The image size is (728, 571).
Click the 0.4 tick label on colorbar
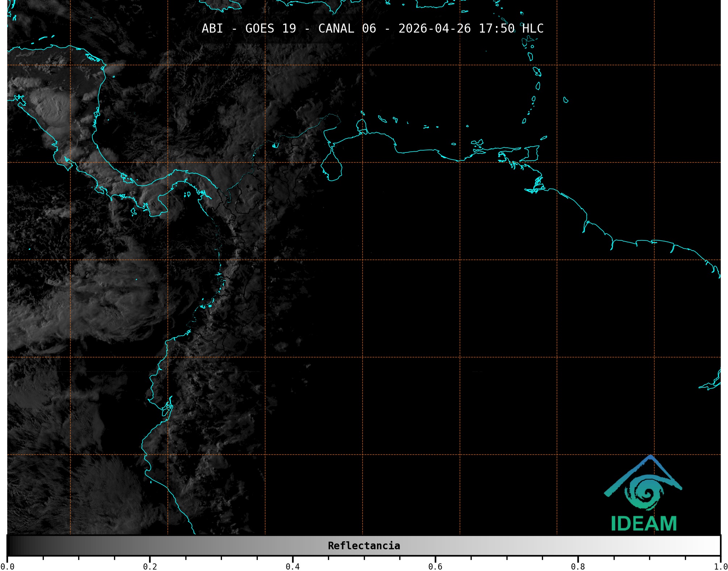point(293,567)
